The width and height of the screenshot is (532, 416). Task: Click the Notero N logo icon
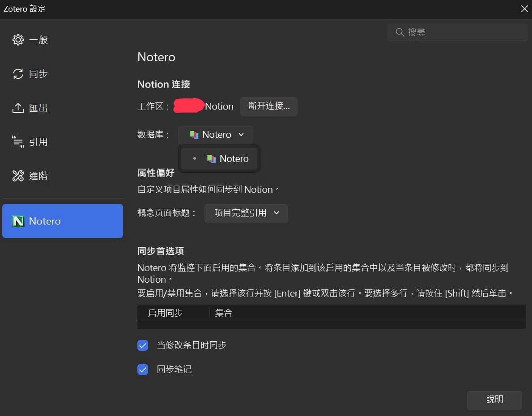(18, 221)
